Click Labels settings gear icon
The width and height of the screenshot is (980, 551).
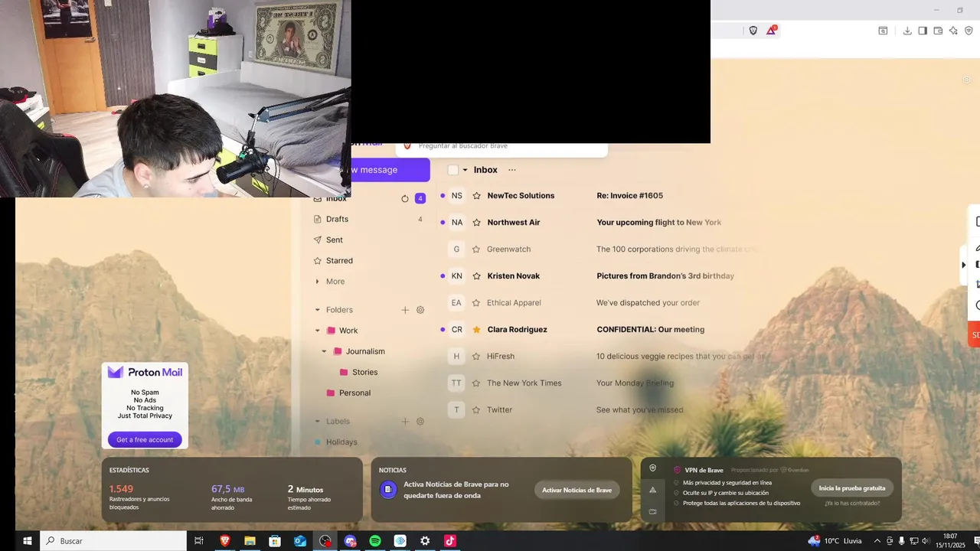(420, 421)
